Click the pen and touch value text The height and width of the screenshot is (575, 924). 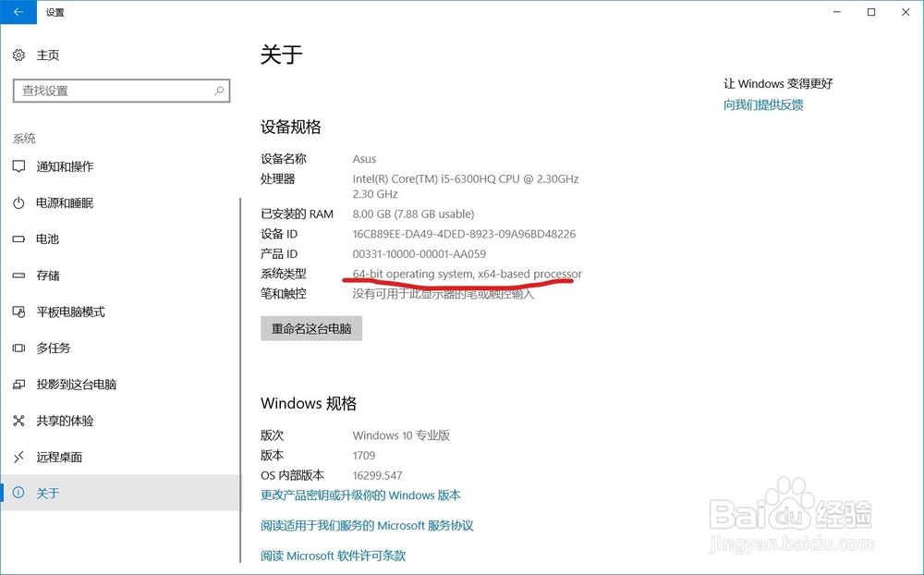pyautogui.click(x=444, y=294)
